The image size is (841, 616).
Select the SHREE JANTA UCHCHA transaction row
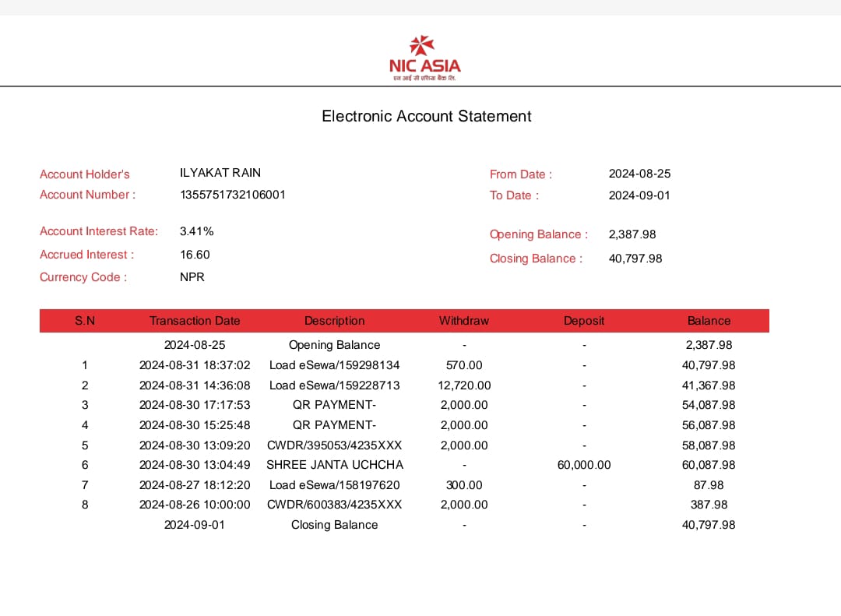pos(404,465)
